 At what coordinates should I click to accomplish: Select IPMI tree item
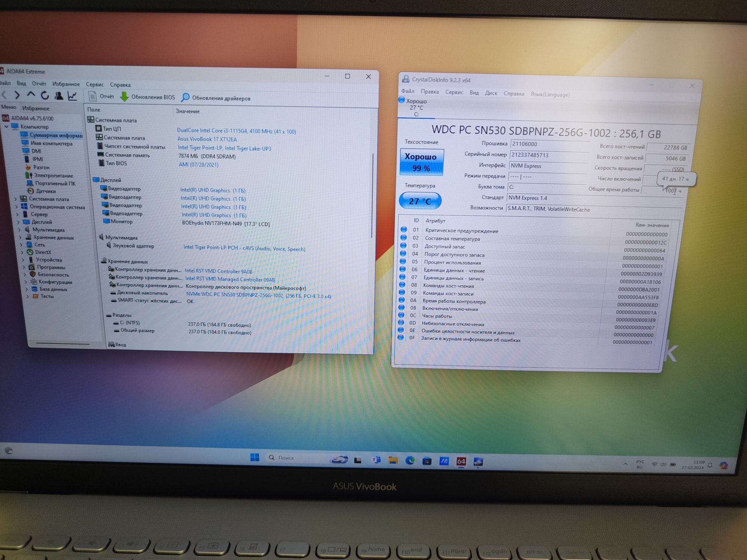coord(33,159)
